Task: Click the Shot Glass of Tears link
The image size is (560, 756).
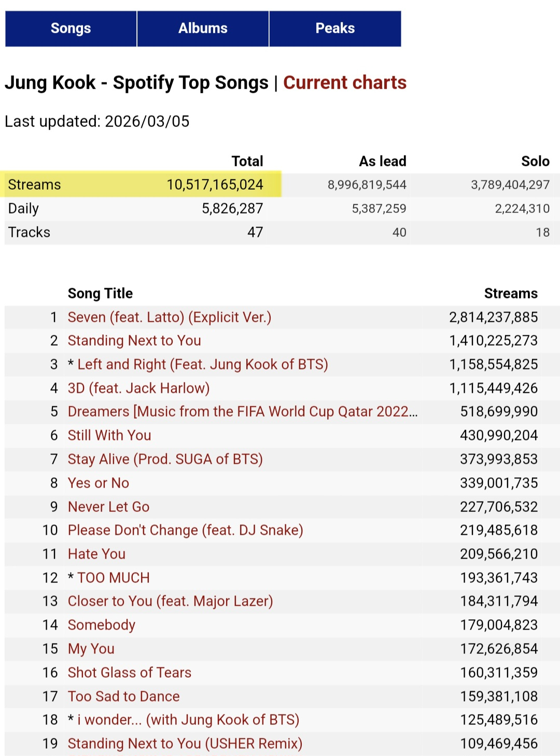Action: point(130,673)
